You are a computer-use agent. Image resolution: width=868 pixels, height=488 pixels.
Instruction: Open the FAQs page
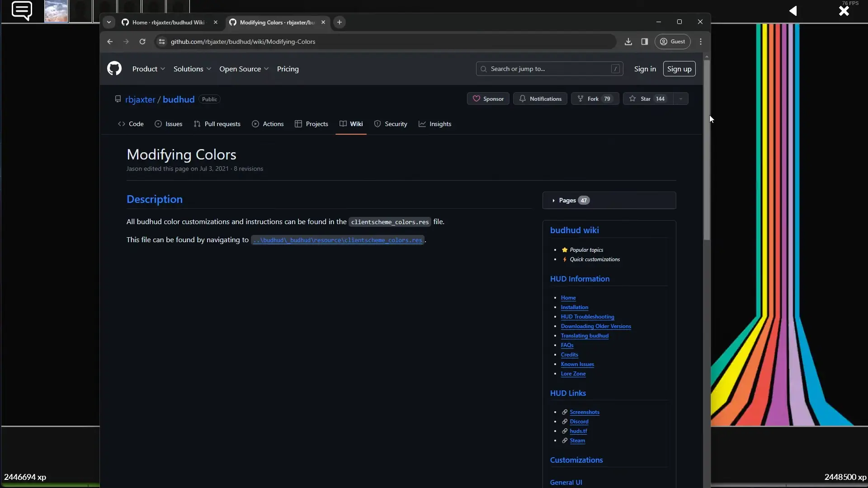(567, 345)
